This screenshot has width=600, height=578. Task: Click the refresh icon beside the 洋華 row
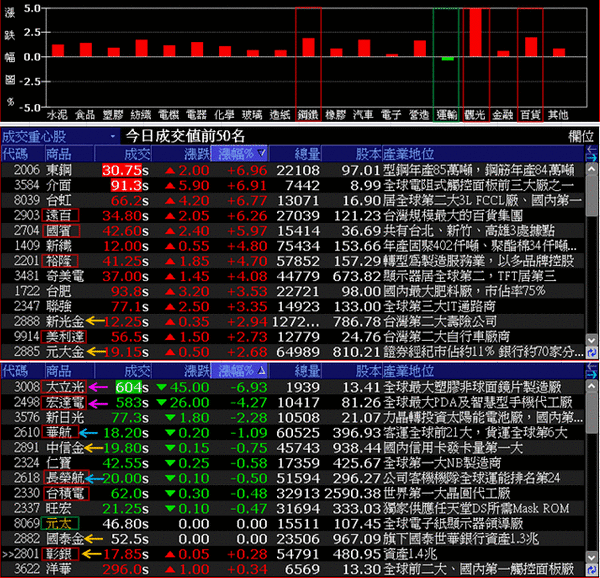pos(592,570)
